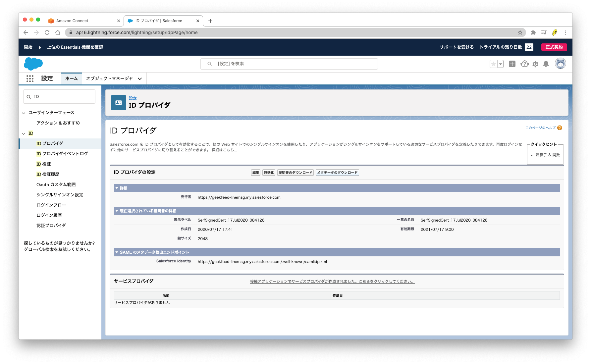
Task: Click the 設定 breadcrumb link
Action: click(133, 98)
